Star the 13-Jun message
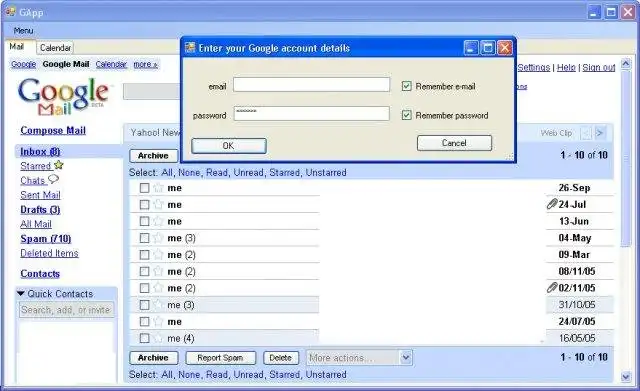Image resolution: width=640 pixels, height=391 pixels. click(158, 221)
